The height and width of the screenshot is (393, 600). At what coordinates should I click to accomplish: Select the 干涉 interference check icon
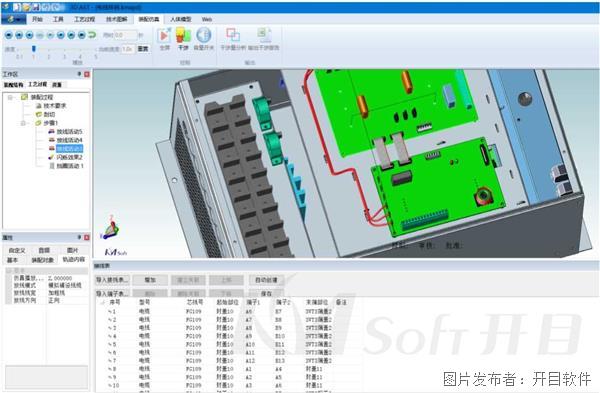pyautogui.click(x=183, y=36)
